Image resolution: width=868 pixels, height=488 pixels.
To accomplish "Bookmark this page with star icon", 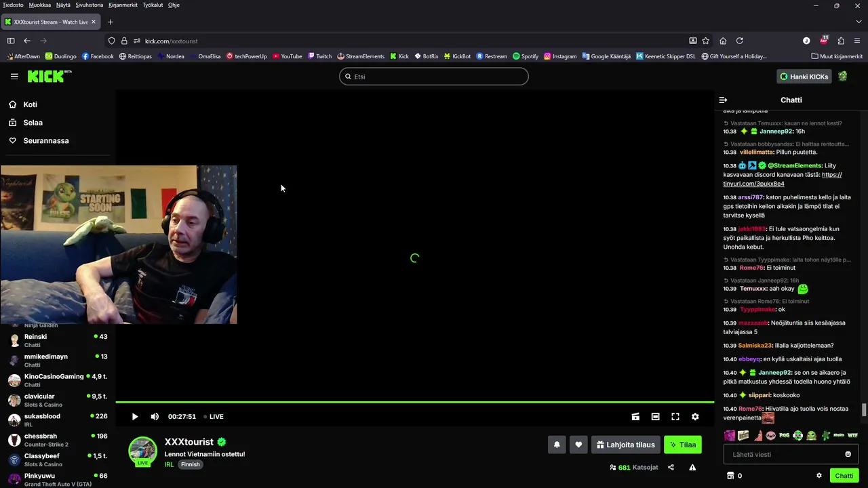I will pos(706,41).
